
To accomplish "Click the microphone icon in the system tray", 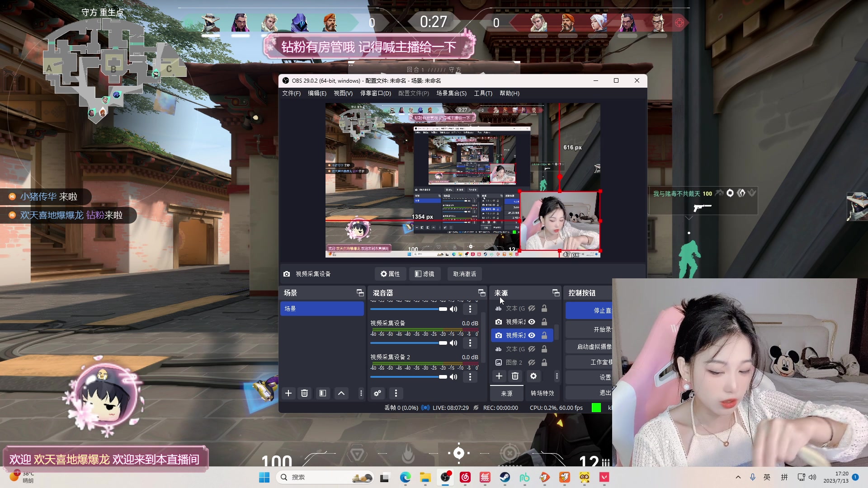I will [x=753, y=477].
